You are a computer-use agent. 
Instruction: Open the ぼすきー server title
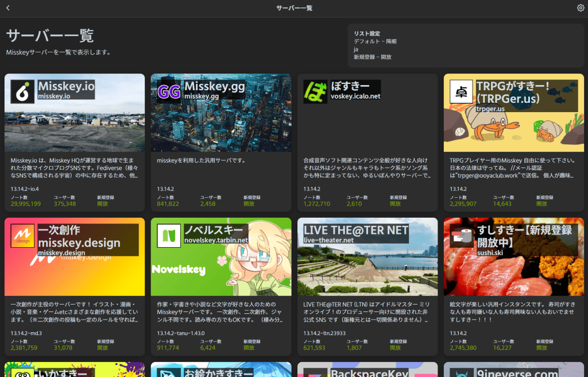(x=350, y=86)
